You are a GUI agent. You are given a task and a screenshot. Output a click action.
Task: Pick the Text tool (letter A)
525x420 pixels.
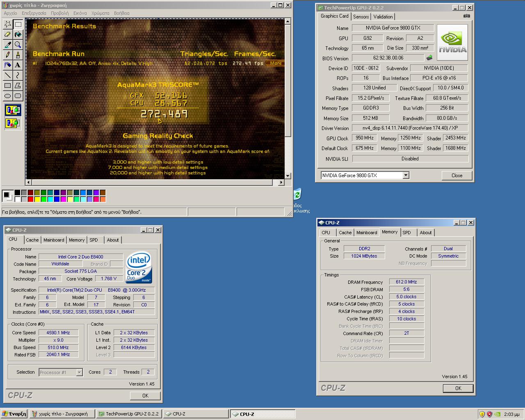18,65
